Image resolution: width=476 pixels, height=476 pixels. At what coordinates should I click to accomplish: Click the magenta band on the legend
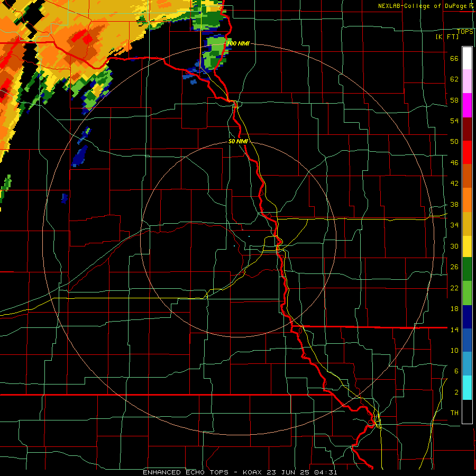click(467, 105)
